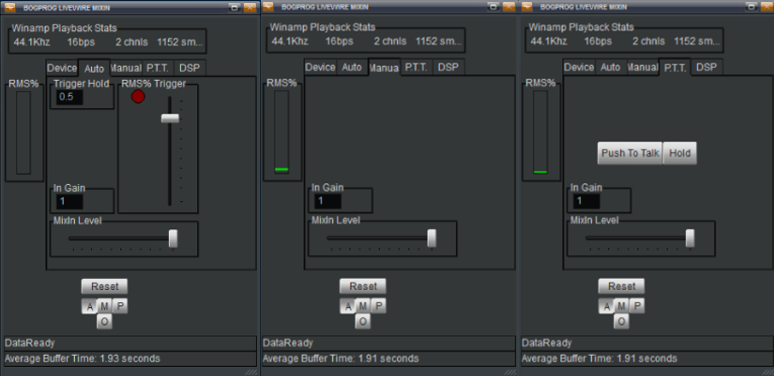Viewport: 774px width, 376px height.
Task: Switch to Manual tab in left window
Action: 126,68
